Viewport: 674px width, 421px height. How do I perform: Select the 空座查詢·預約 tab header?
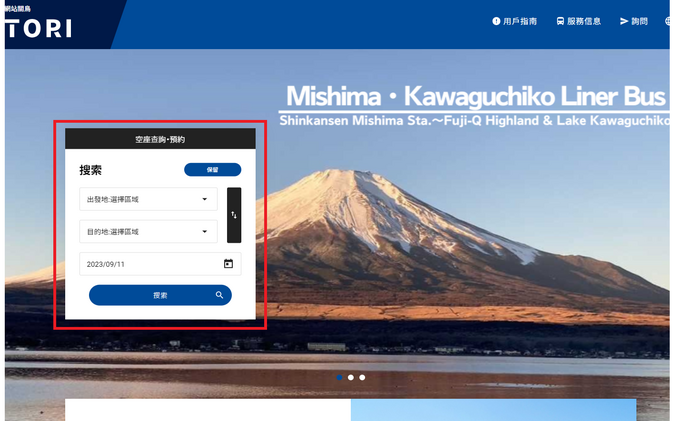click(160, 139)
